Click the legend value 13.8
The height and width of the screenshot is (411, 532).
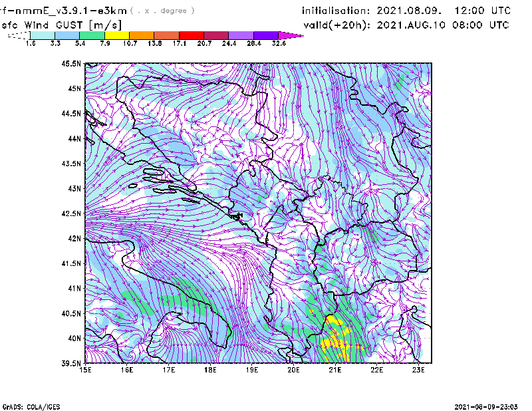click(x=155, y=43)
